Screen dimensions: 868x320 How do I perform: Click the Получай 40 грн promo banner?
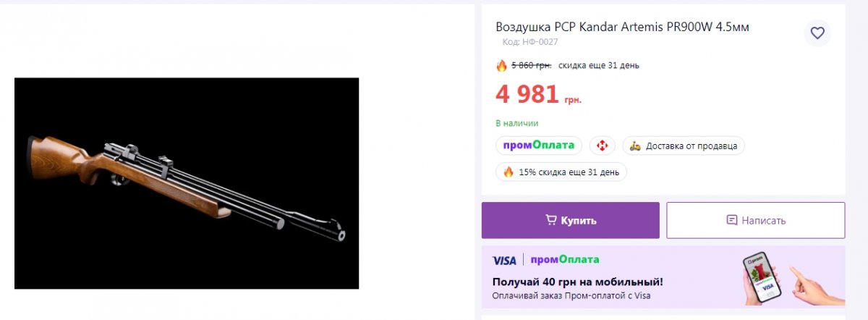tap(663, 277)
